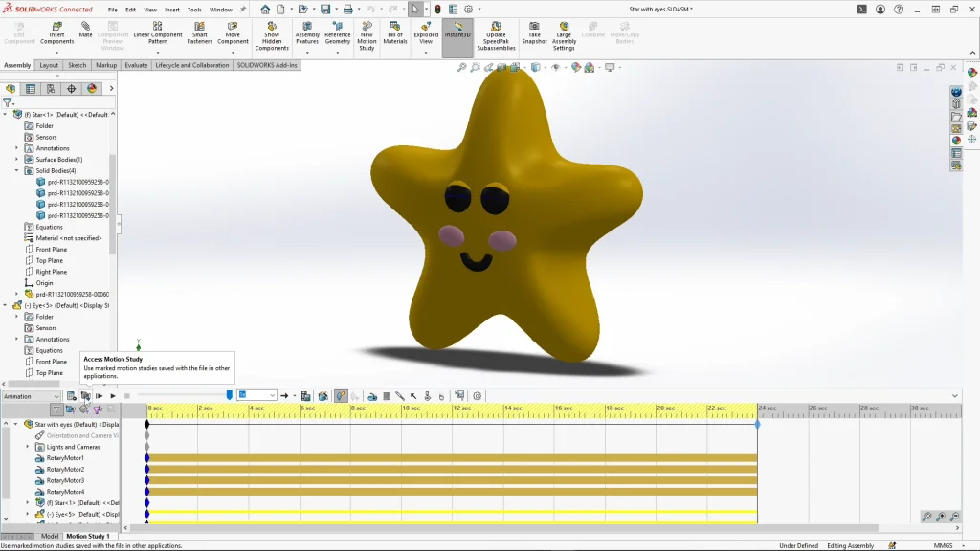Viewport: 980px width, 551px height.
Task: Expand the Surface Bodies(1) tree node
Action: [16, 160]
